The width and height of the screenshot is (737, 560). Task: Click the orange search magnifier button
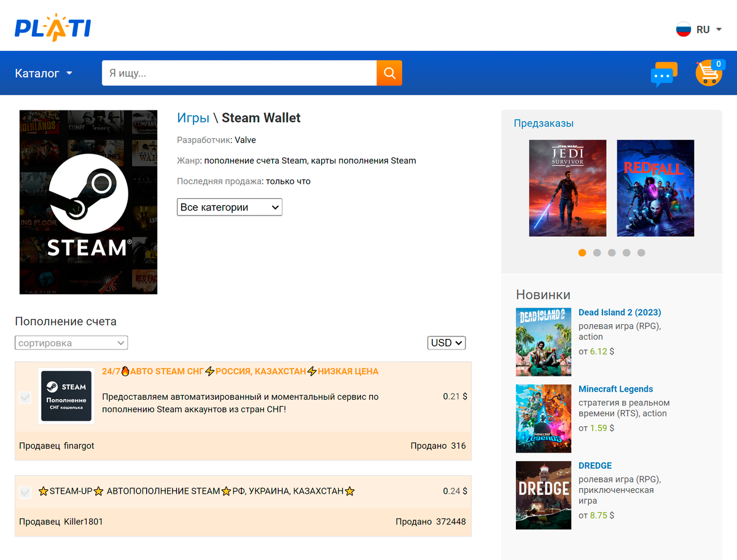(389, 73)
